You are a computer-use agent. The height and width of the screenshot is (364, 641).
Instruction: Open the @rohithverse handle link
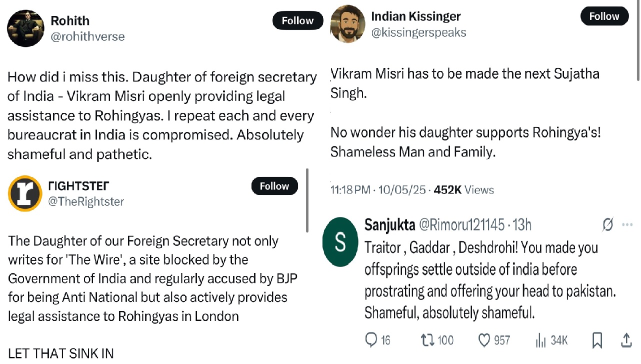(x=87, y=36)
